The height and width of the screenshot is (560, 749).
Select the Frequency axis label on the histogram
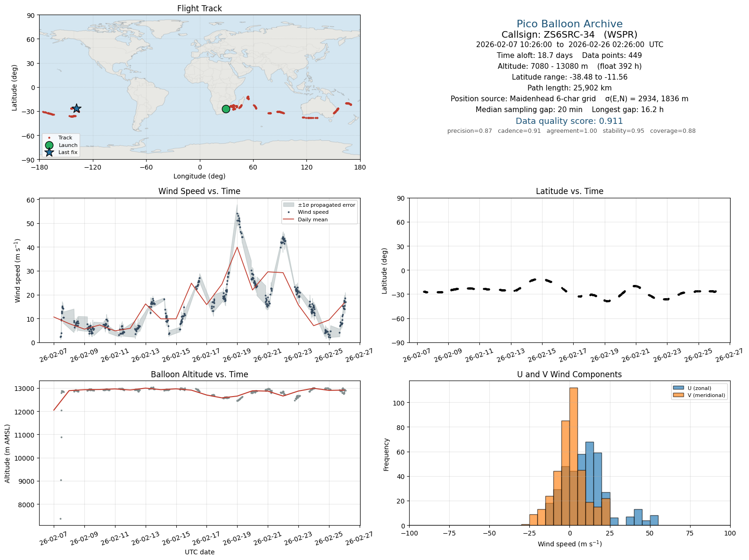pyautogui.click(x=387, y=454)
